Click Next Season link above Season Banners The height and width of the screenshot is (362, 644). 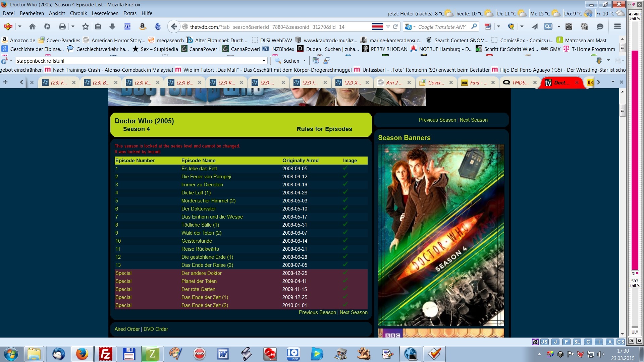pos(474,120)
